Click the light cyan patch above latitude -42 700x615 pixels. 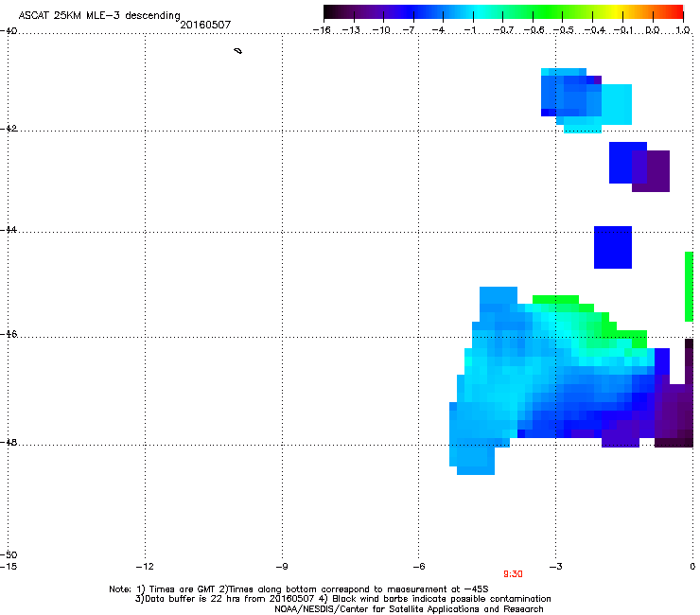(617, 104)
